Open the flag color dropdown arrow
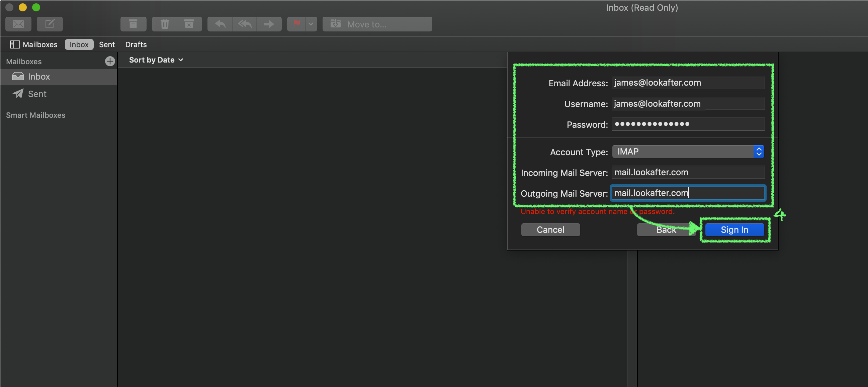The width and height of the screenshot is (868, 387). [x=311, y=24]
